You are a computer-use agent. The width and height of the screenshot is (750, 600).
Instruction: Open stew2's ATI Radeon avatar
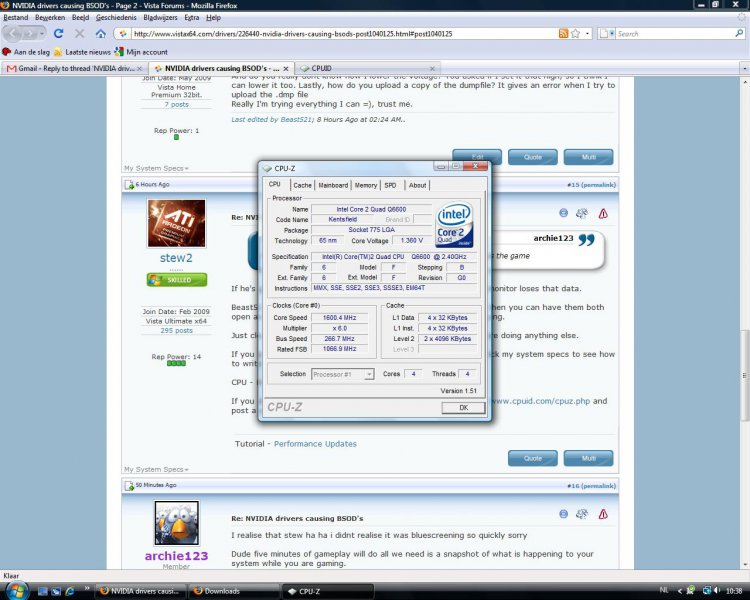coord(176,223)
